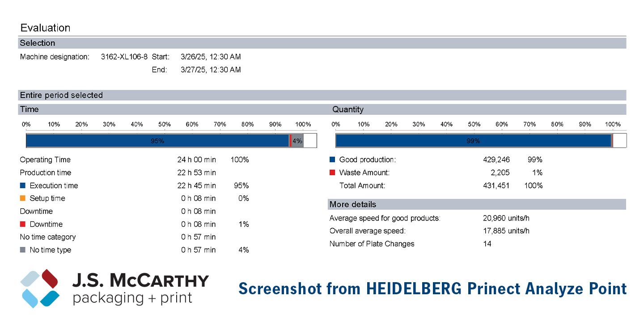644x326 pixels.
Task: Click the blue Execution time legend square
Action: pyautogui.click(x=23, y=186)
